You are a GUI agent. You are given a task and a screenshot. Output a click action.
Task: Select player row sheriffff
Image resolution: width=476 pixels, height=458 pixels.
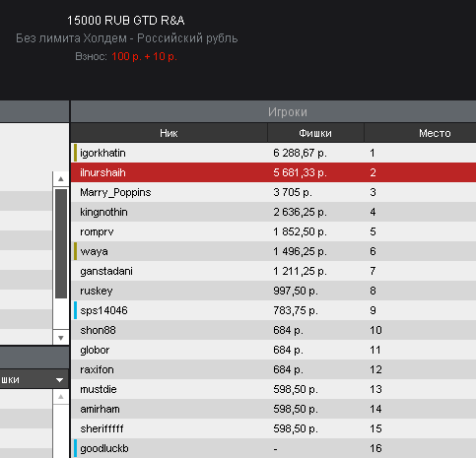pos(273,428)
